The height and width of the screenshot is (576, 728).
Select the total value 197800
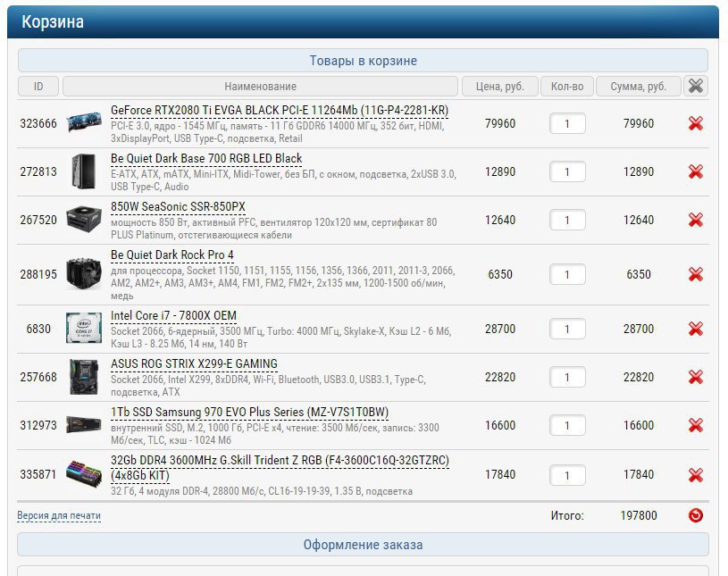(x=639, y=515)
